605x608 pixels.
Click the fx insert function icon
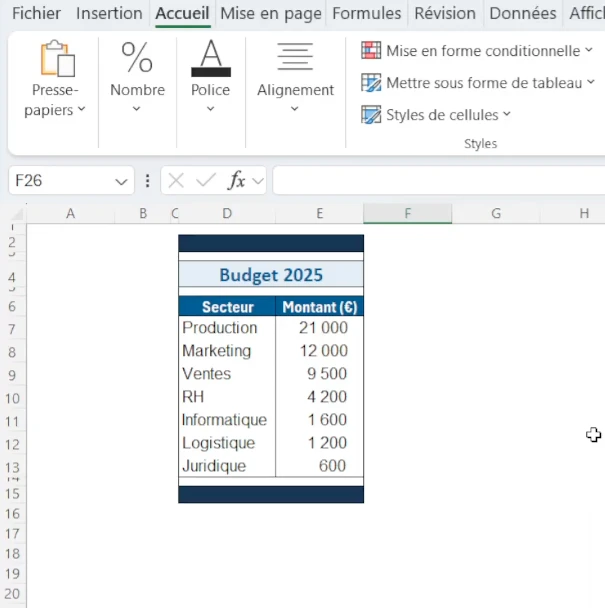tap(237, 180)
